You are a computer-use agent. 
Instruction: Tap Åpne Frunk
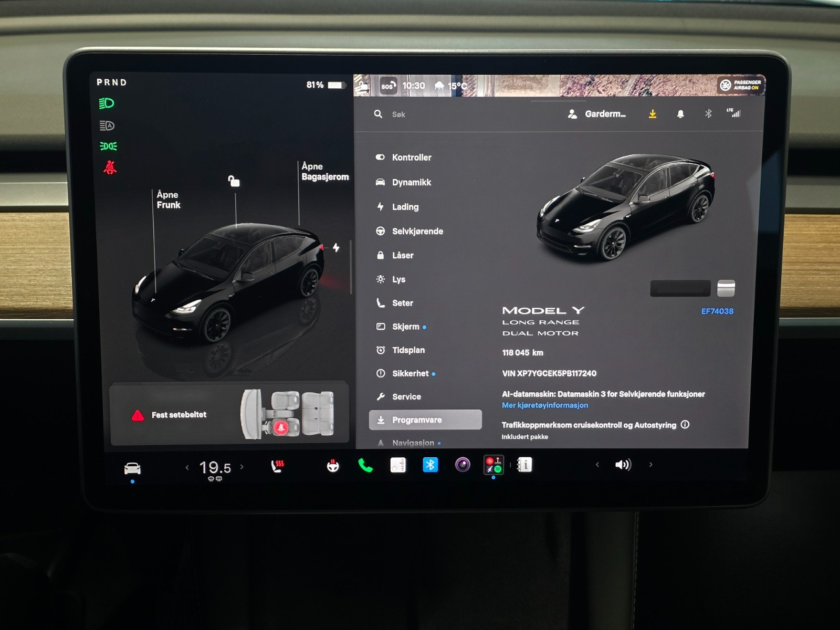click(x=169, y=199)
